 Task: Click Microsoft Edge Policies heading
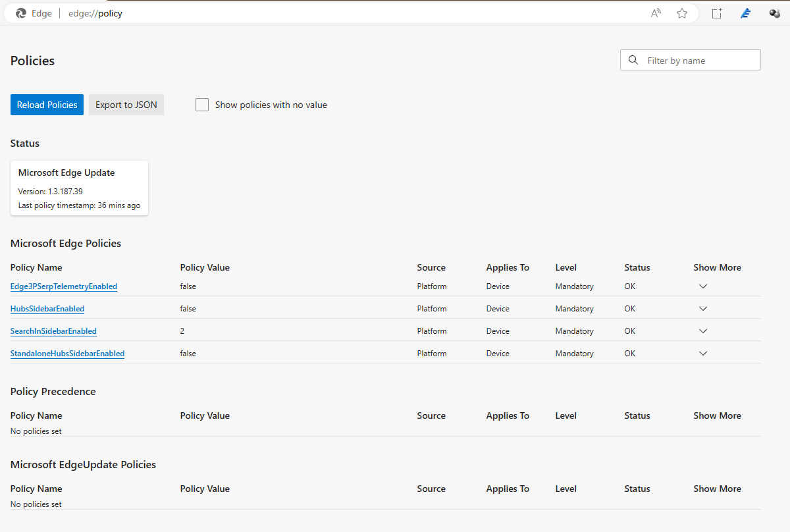(x=66, y=243)
